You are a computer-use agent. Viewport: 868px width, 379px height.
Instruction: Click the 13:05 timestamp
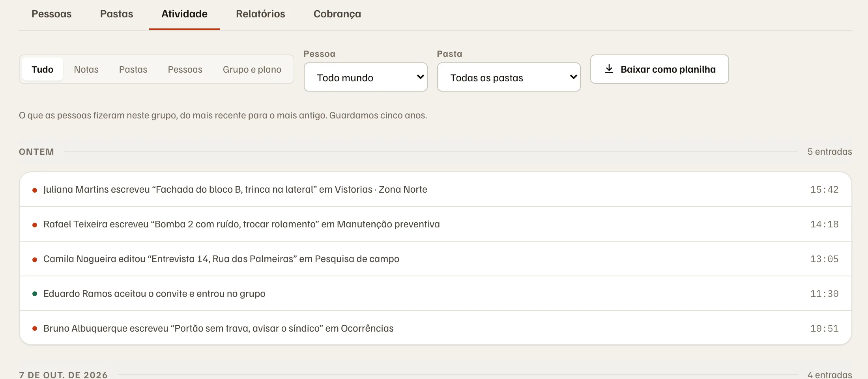[824, 259]
